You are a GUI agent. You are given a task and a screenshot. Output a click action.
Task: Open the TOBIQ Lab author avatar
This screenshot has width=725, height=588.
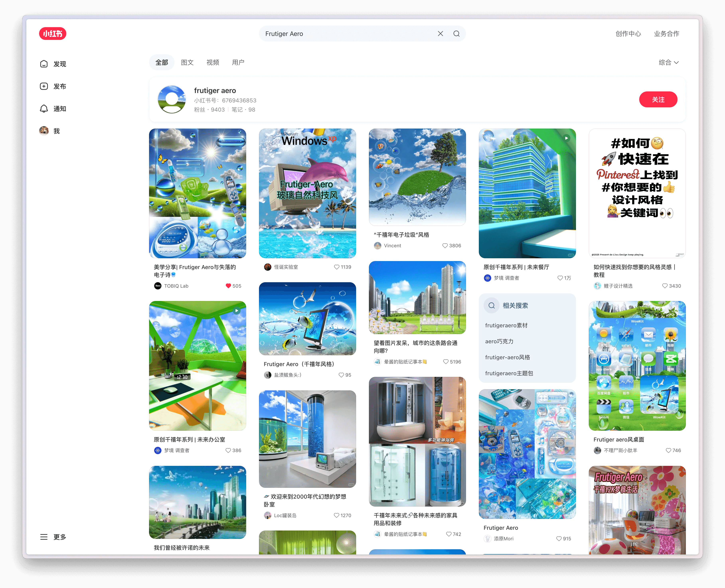(158, 286)
